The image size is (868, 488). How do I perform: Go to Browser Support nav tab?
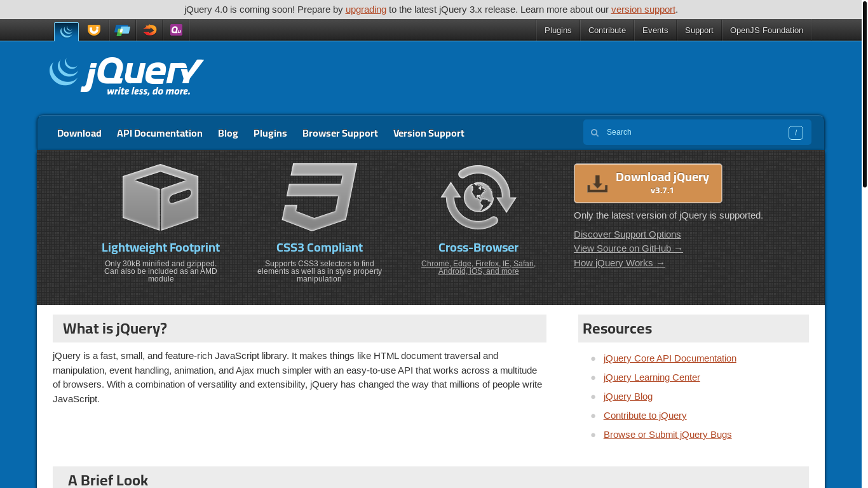[x=340, y=133]
